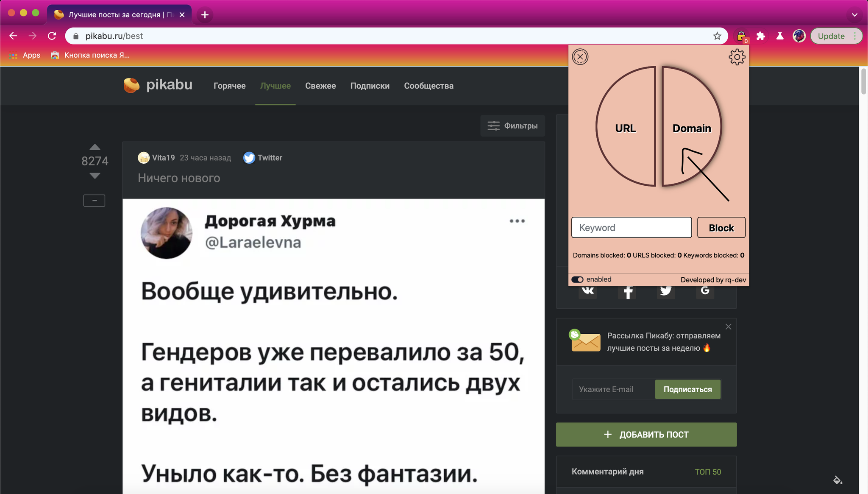This screenshot has width=868, height=494.
Task: Click the Подписаться newsletter button
Action: tap(687, 389)
